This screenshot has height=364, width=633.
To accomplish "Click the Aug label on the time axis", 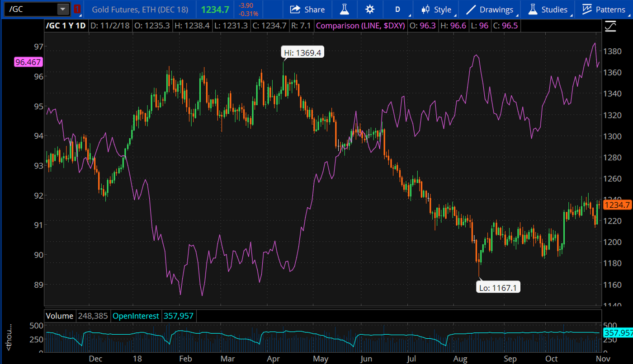I will 460,359.
